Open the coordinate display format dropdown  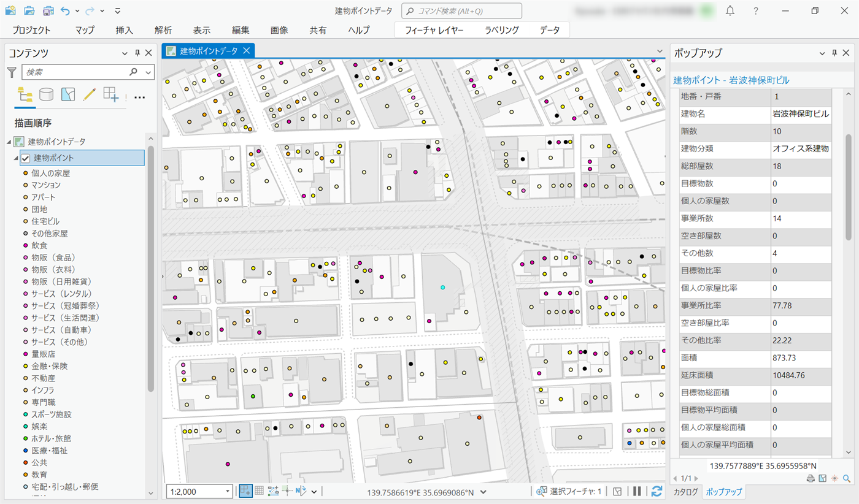[483, 492]
